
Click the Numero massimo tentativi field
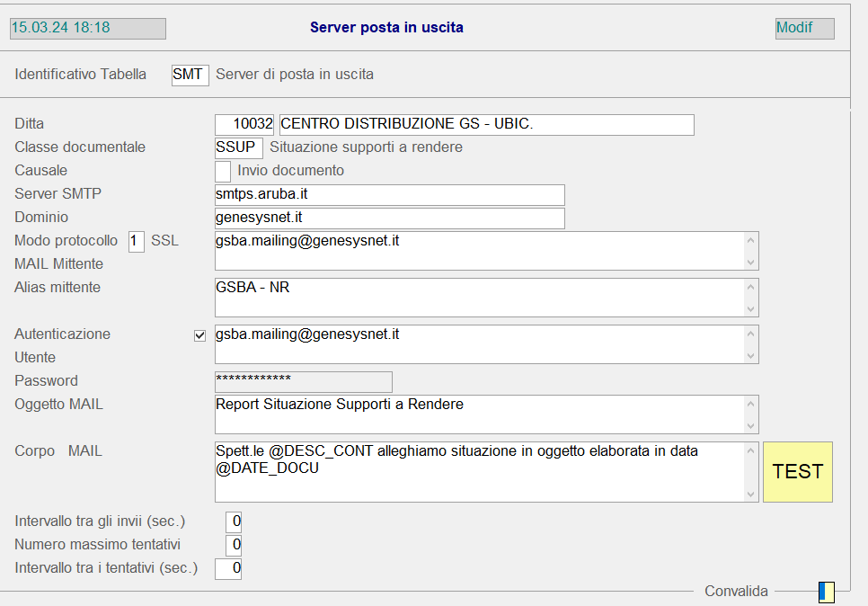pyautogui.click(x=234, y=546)
